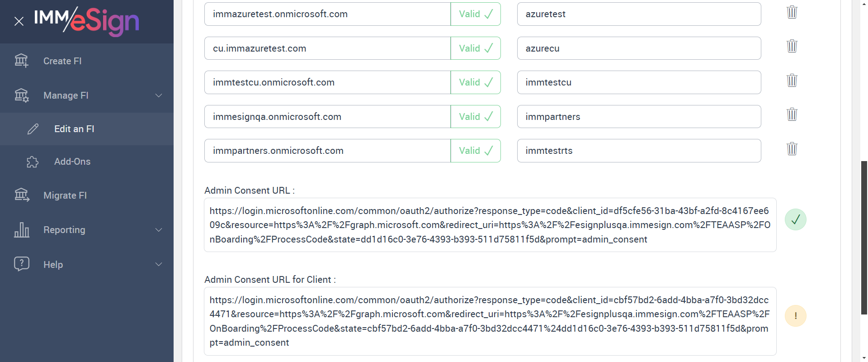The width and height of the screenshot is (868, 362).
Task: Expand the Help menu chevron
Action: (159, 264)
